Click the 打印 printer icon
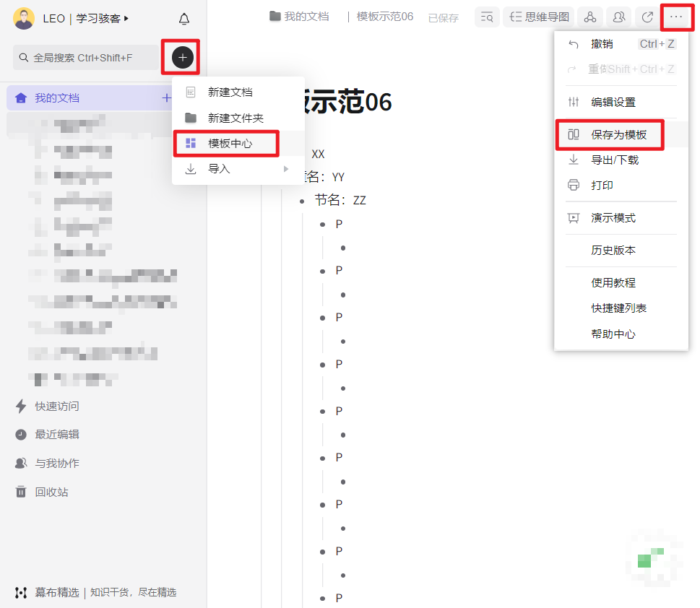The image size is (700, 608). click(x=573, y=186)
